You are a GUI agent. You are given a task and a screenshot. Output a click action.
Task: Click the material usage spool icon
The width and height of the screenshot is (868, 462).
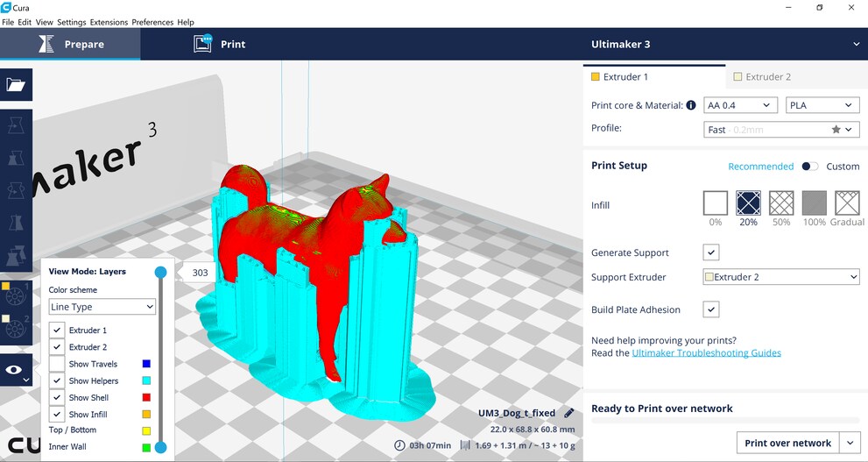465,444
